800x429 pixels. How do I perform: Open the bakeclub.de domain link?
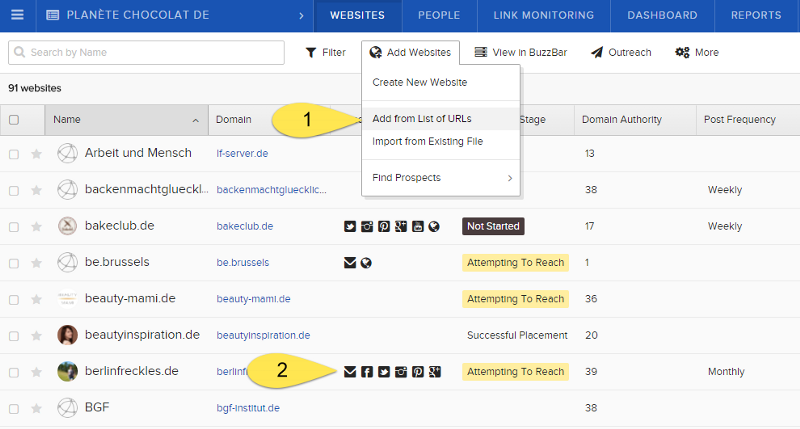244,226
